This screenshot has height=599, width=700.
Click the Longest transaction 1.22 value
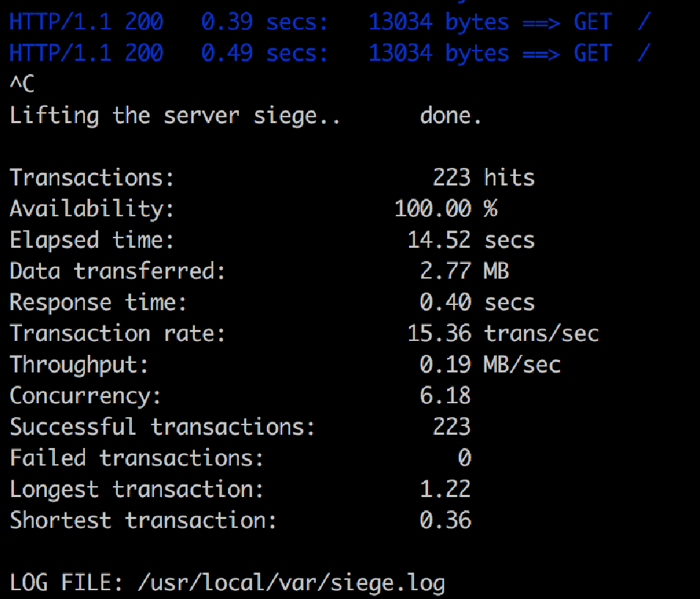tap(445, 489)
